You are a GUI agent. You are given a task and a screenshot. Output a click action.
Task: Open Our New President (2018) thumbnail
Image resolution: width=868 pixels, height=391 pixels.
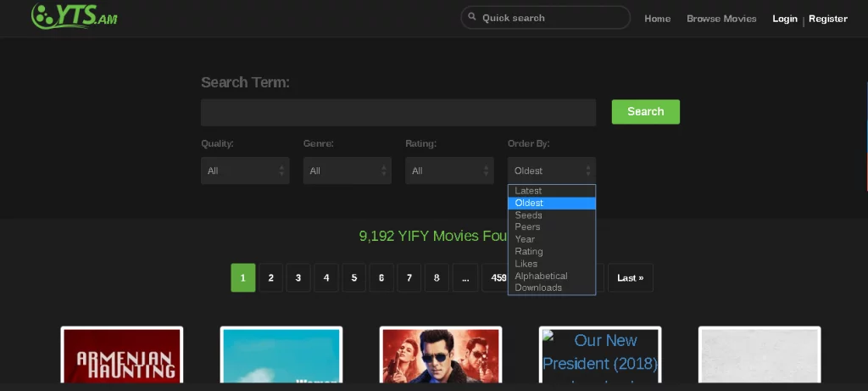click(600, 356)
